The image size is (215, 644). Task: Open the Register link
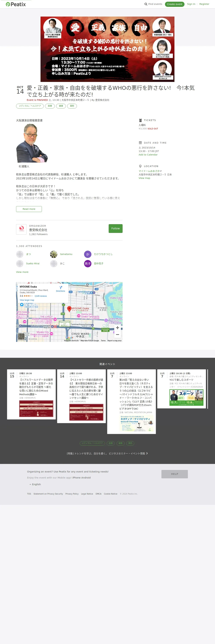[204, 4]
